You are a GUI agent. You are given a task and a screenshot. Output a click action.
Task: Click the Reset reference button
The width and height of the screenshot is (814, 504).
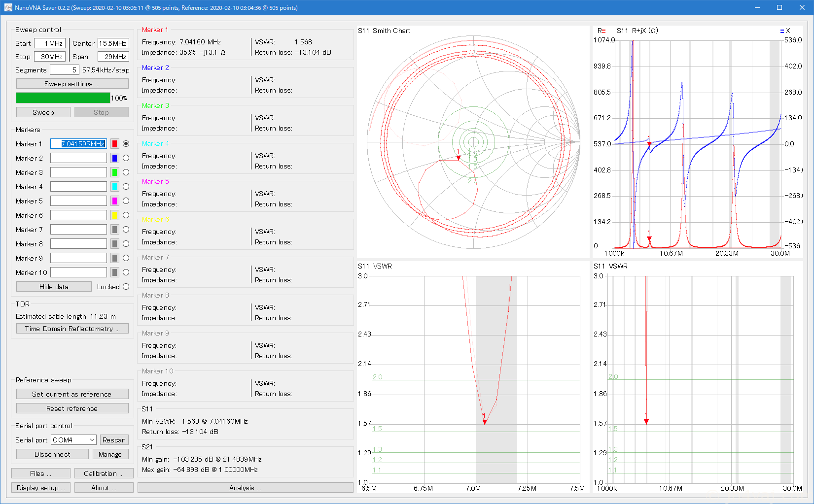click(72, 408)
